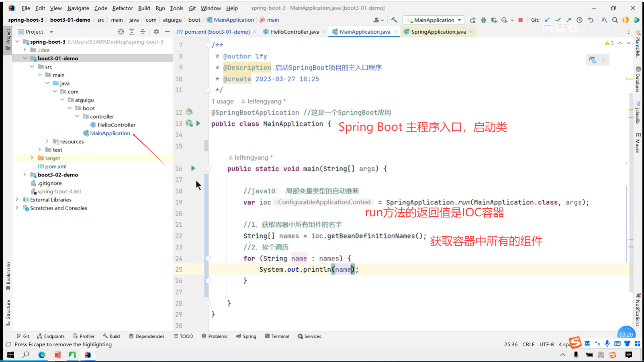
Task: Open the Endpoints tool window
Action: (51, 336)
